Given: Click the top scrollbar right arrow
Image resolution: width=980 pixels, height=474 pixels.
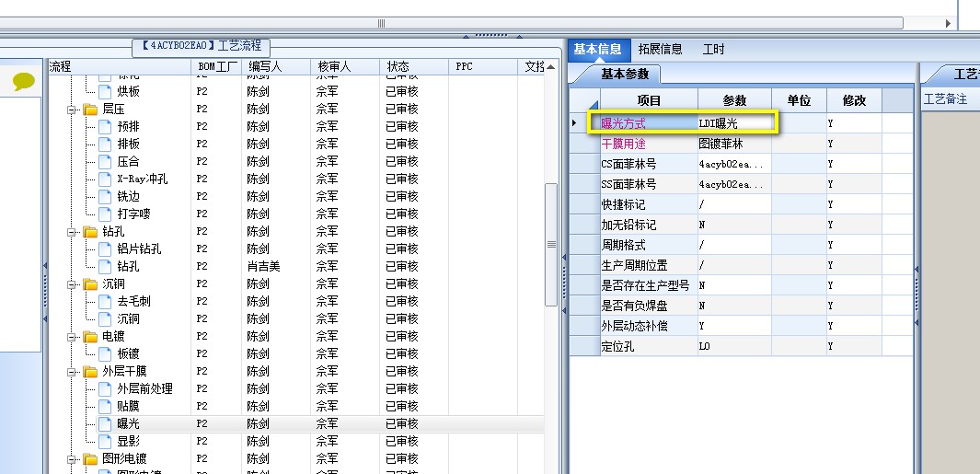Looking at the screenshot, I should (x=948, y=24).
